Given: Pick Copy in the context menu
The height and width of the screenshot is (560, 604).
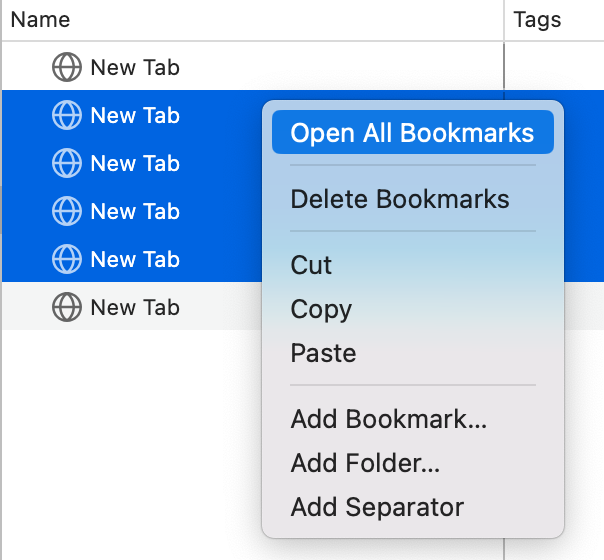Looking at the screenshot, I should click(321, 309).
